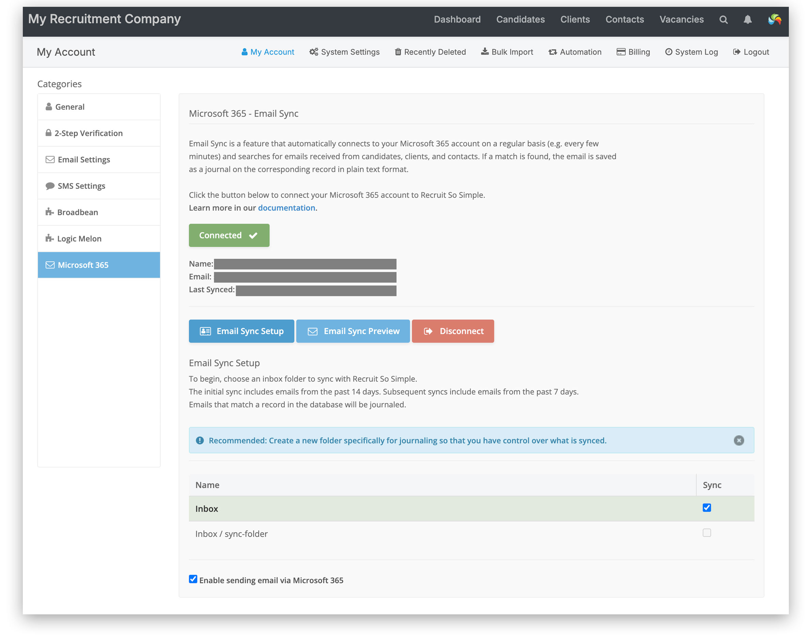This screenshot has height=644, width=812.
Task: Open the notifications bell
Action: [x=748, y=20]
